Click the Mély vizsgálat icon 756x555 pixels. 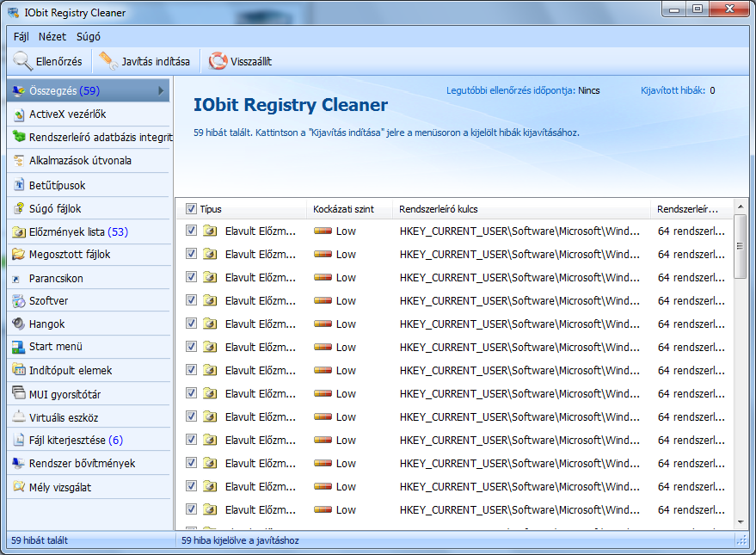tap(19, 486)
